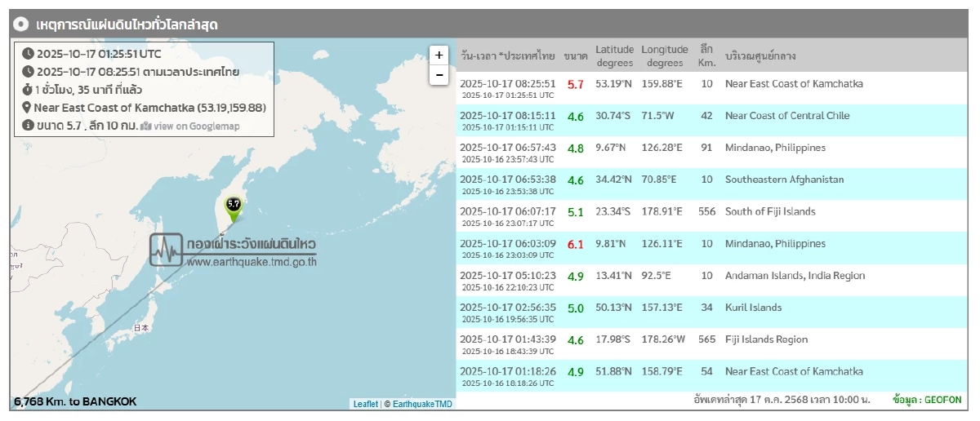This screenshot has width=980, height=421.
Task: Select the 6.1 magnitude Mindanao earthquake row
Action: tap(709, 248)
